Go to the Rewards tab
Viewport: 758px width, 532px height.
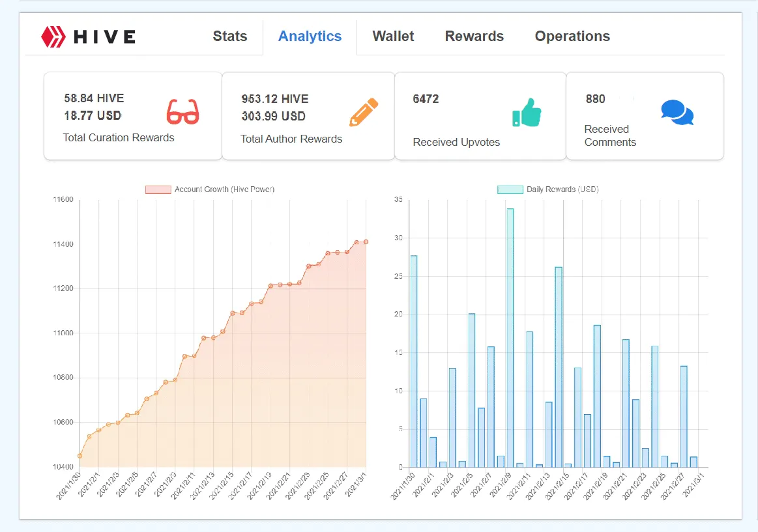(x=474, y=36)
